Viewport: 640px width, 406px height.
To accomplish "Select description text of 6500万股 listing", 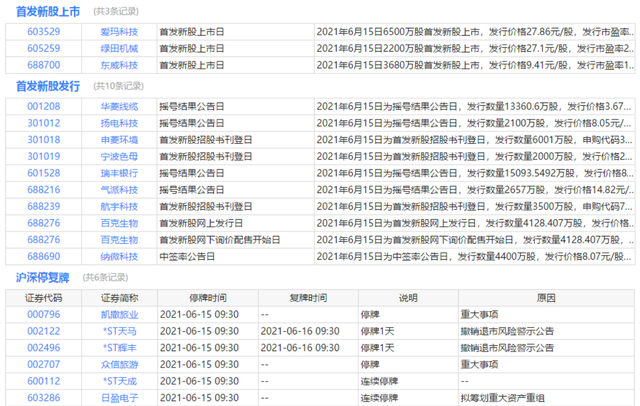I will pyautogui.click(x=475, y=32).
